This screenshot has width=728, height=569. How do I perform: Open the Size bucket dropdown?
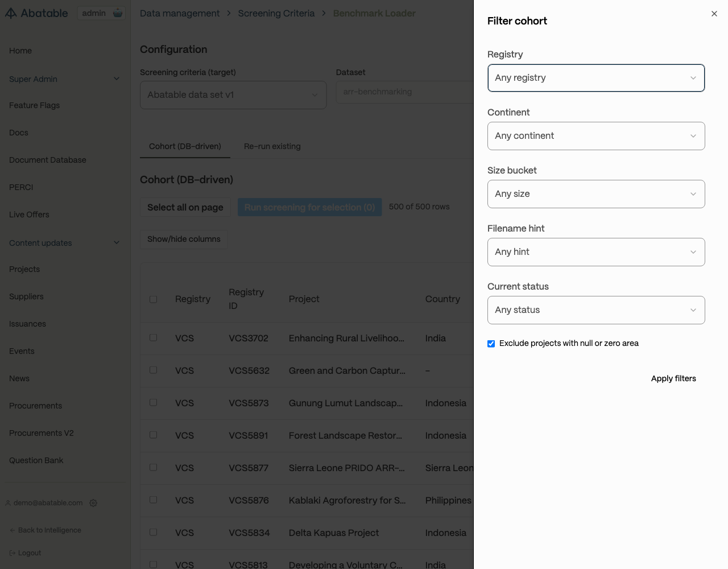[x=596, y=194]
